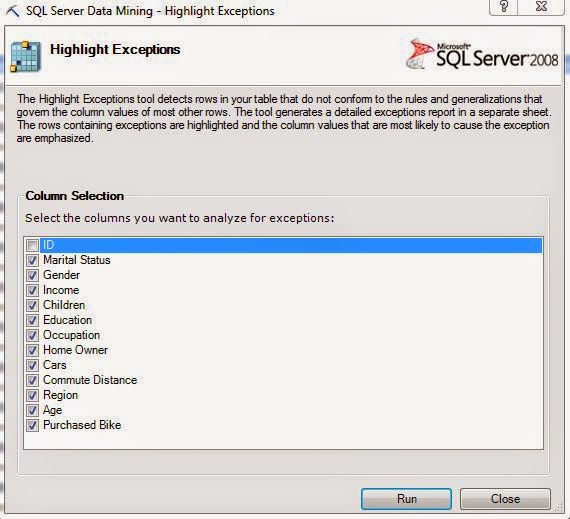Uncheck the Education checkbox
Viewport: 570px width, 519px height.
32,320
